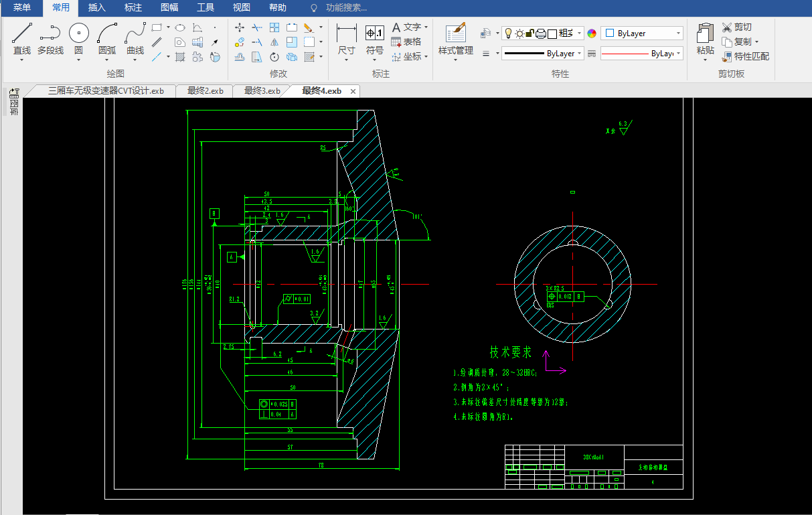812x515 pixels.
Task: Open the color wheel picker
Action: click(592, 33)
